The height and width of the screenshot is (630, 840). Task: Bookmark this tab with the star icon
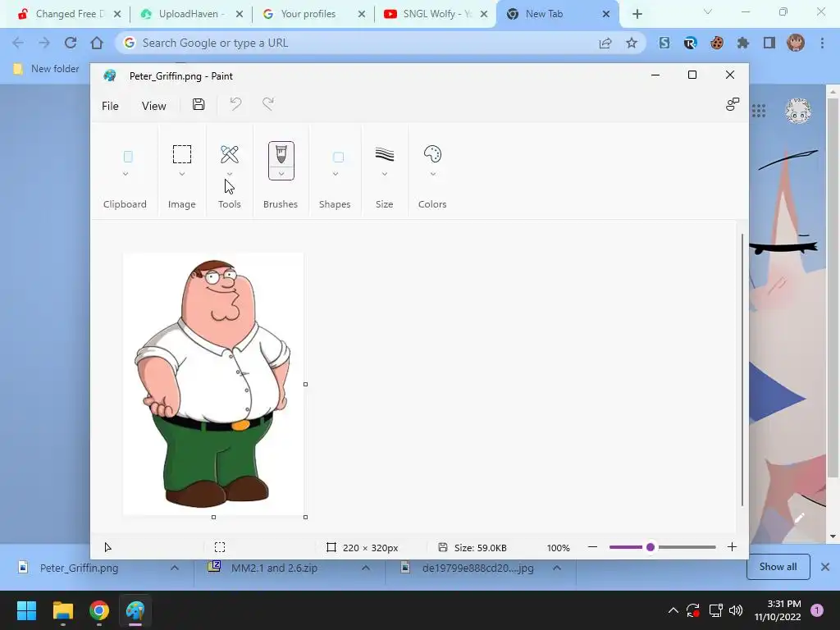pos(632,43)
